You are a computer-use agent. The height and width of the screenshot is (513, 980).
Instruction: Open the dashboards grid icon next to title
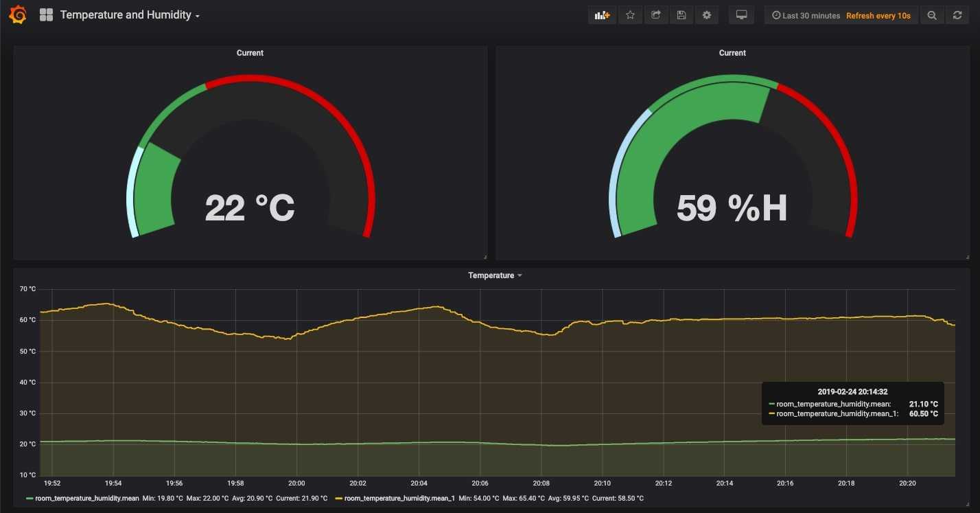click(x=45, y=14)
